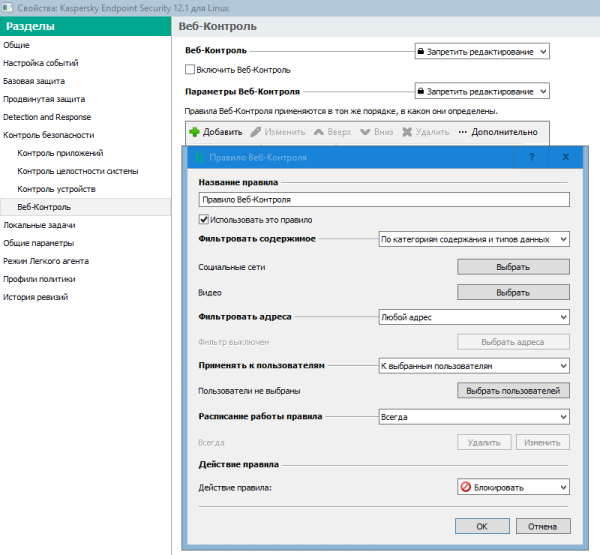Enable the Включить Веб-Контроль checkbox
Viewport: 600px width, 555px height.
[x=190, y=70]
